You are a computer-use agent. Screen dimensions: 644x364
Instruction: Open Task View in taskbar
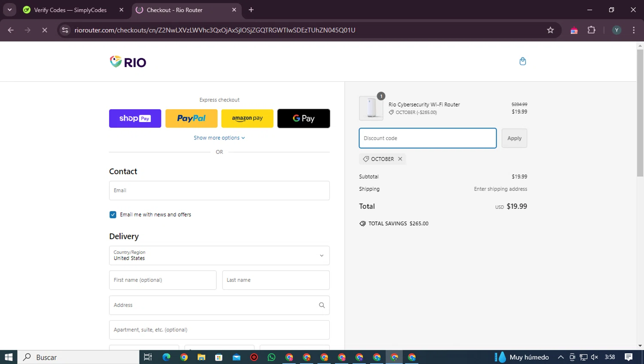(x=148, y=357)
